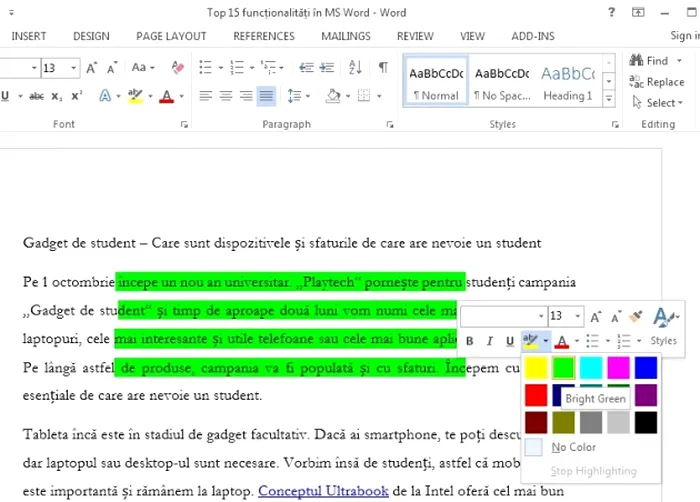
Task: Click the Shrink Font icon in ribbon
Action: click(112, 68)
